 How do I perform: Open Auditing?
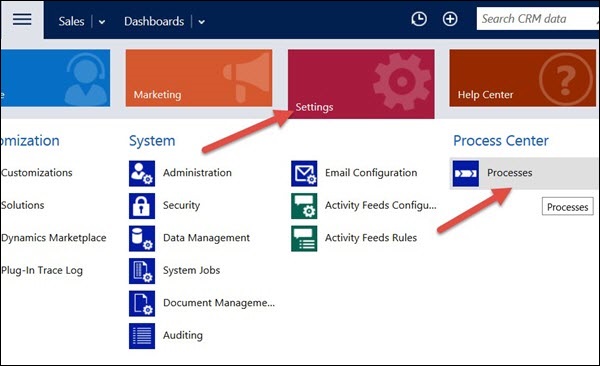click(x=183, y=335)
